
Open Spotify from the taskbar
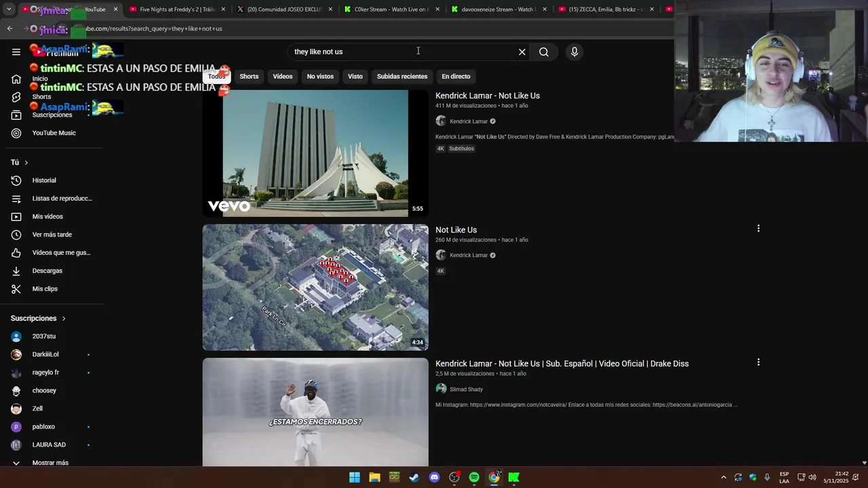point(474,477)
